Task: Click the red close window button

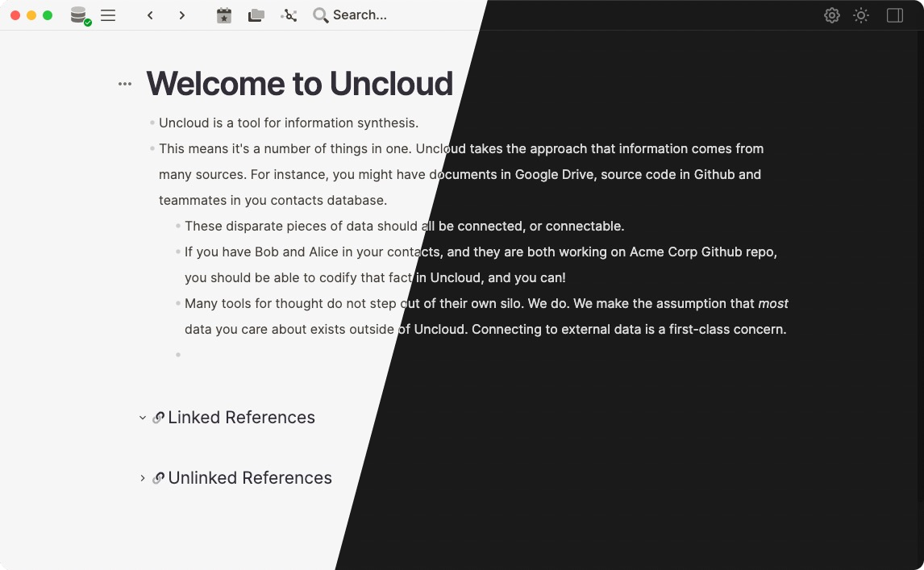Action: click(x=15, y=15)
